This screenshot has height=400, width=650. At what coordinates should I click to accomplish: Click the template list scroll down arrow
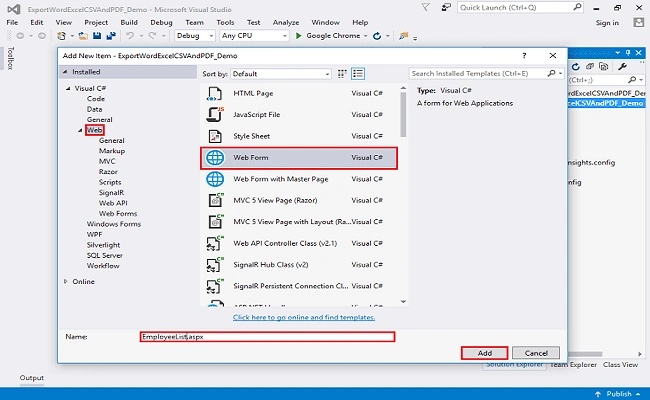[x=403, y=302]
